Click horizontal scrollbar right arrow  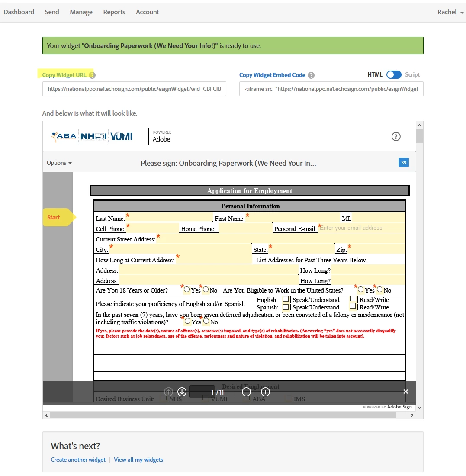pos(412,415)
